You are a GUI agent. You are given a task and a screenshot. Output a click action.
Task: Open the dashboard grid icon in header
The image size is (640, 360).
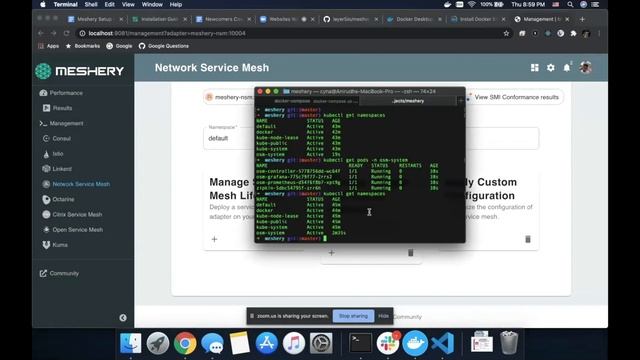coord(535,68)
